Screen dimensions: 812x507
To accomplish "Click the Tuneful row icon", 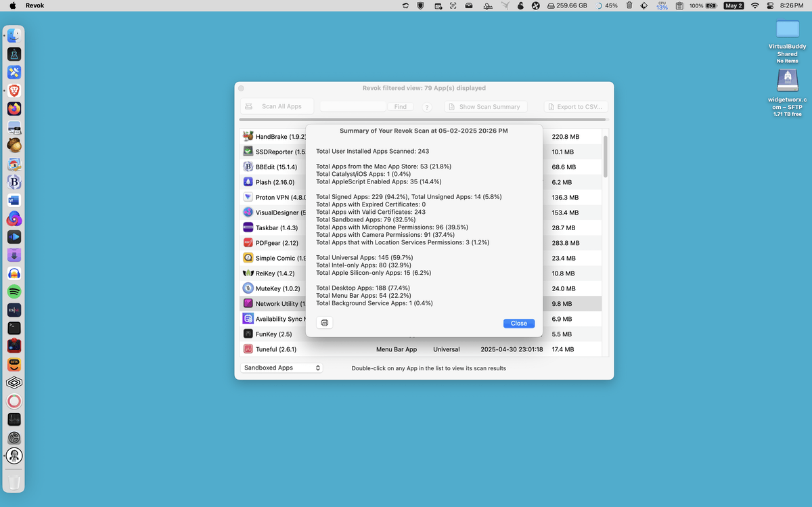I will click(x=248, y=349).
